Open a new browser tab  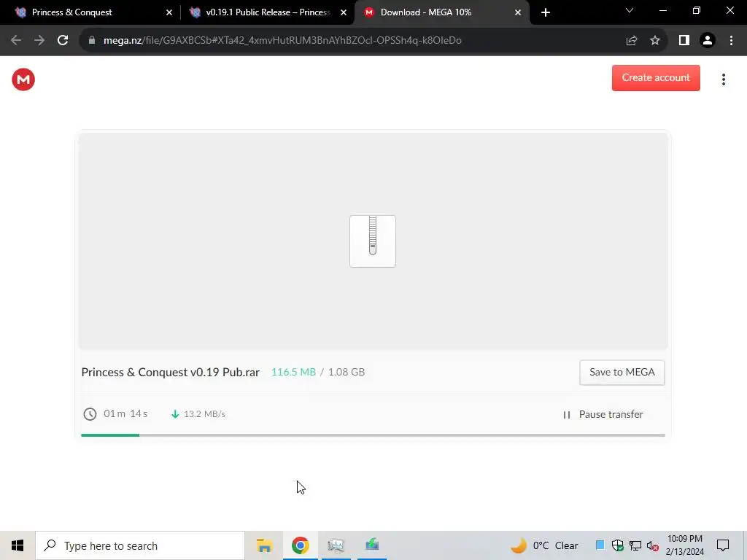(546, 12)
